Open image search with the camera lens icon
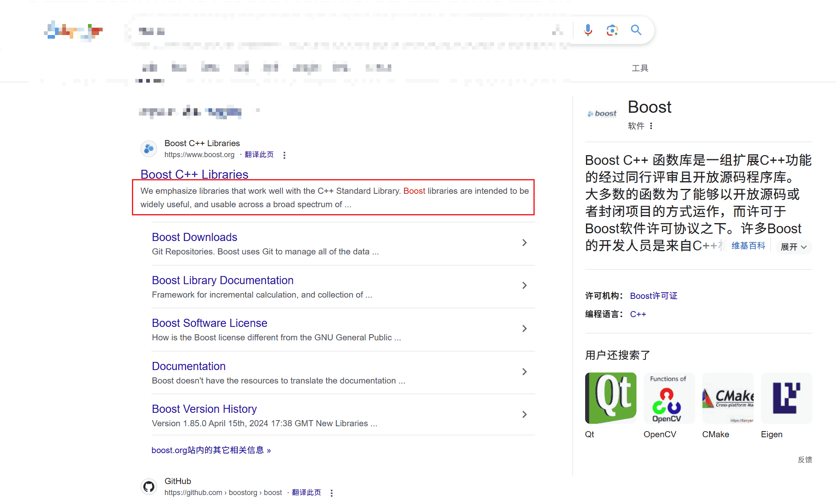 click(x=612, y=30)
